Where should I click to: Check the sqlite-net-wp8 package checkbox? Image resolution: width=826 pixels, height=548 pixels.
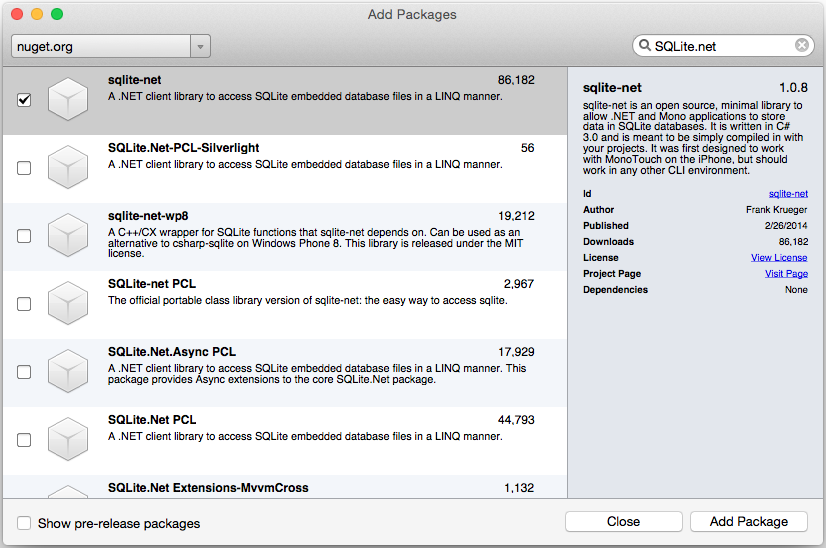(x=24, y=236)
